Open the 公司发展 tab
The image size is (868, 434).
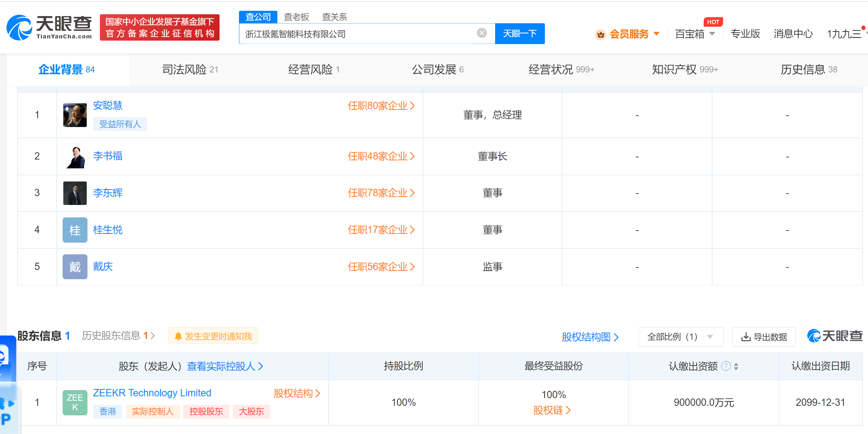[438, 70]
